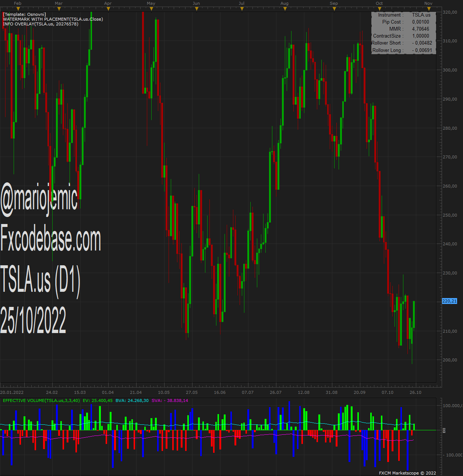Click the '200,00' price axis label
The width and height of the screenshot is (463, 476).
pyautogui.click(x=450, y=360)
